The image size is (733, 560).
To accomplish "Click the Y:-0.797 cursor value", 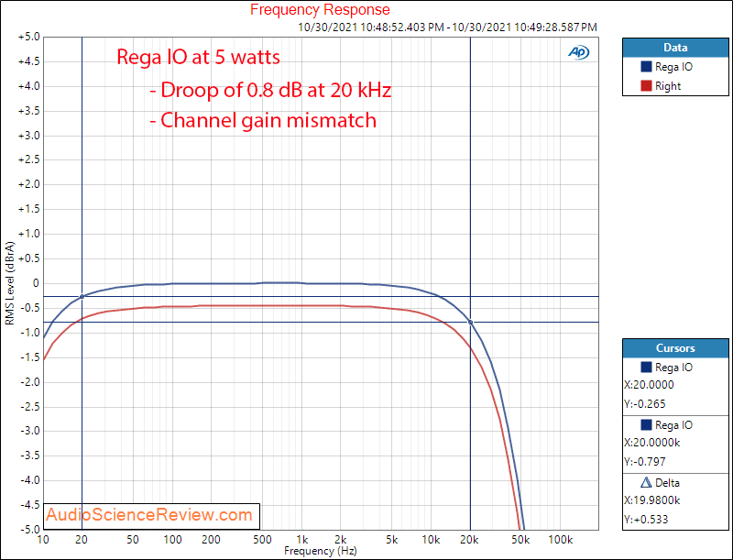I will 645,462.
